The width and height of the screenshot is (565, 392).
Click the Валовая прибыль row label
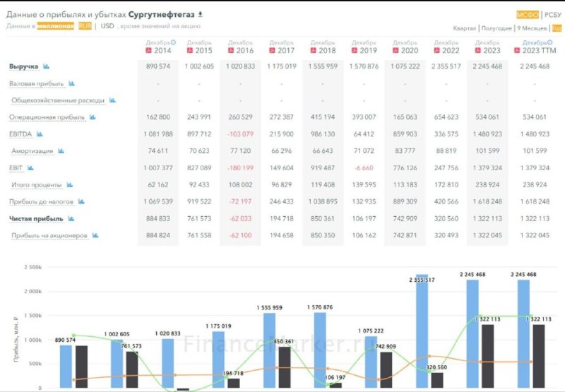(37, 83)
